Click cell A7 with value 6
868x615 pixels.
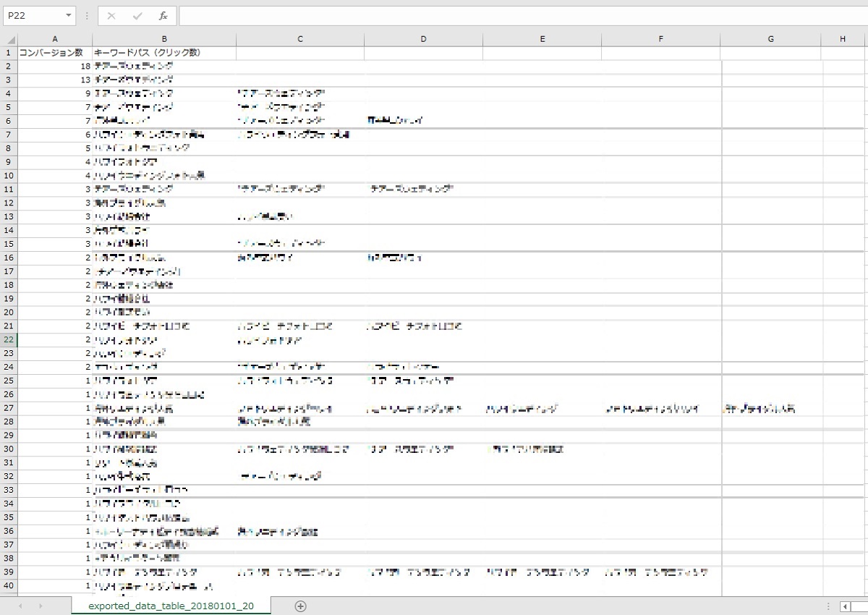click(55, 135)
